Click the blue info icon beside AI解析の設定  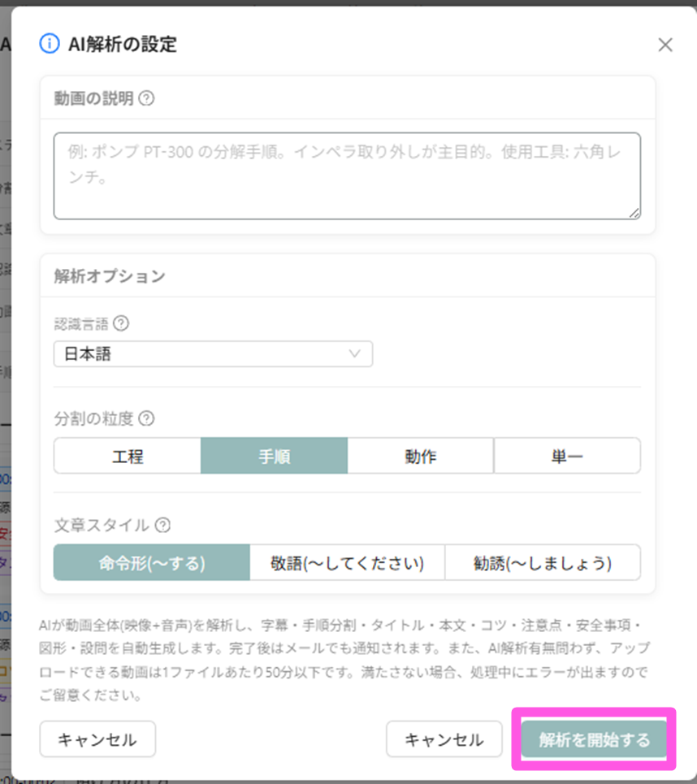click(49, 44)
